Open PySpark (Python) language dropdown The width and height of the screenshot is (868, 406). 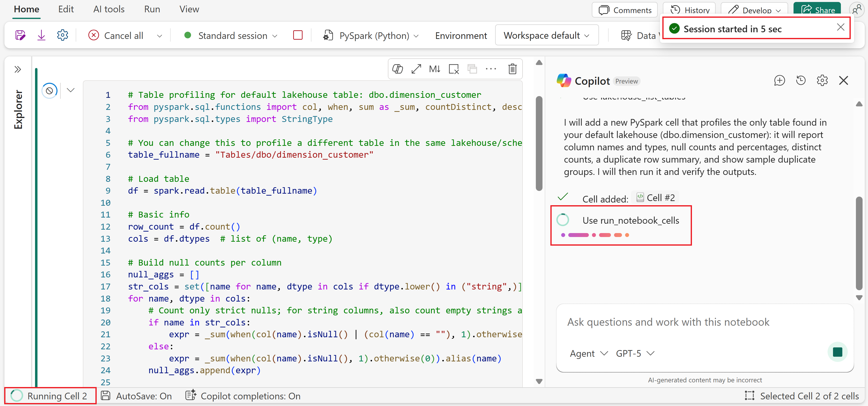click(x=371, y=35)
